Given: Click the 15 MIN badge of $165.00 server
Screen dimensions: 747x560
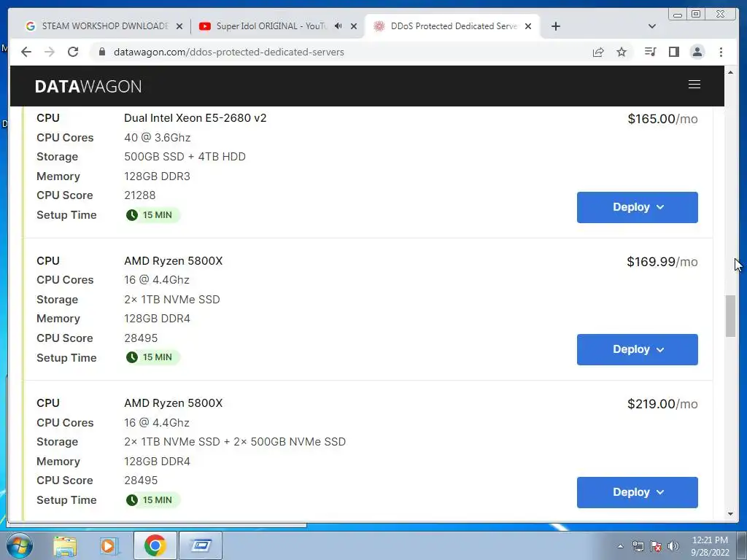Looking at the screenshot, I should 152,215.
